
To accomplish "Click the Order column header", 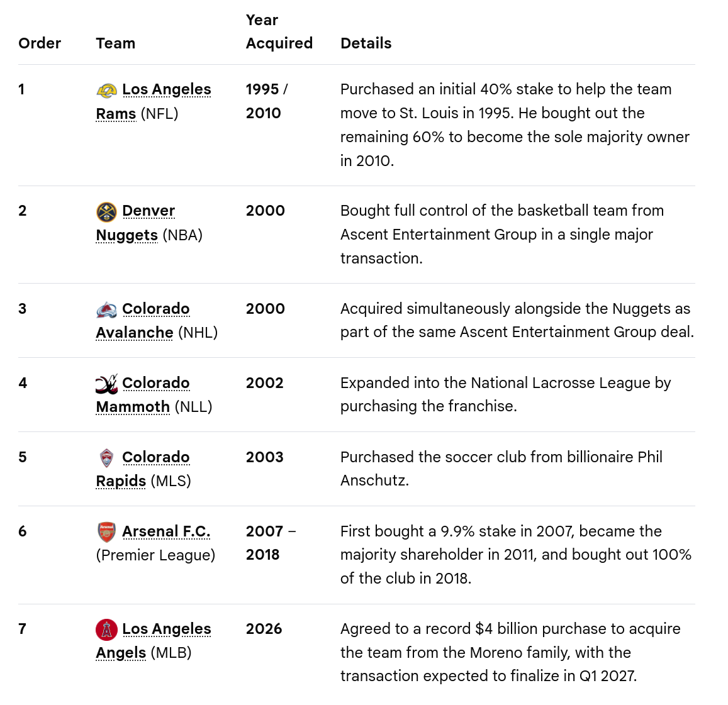I will [x=40, y=43].
